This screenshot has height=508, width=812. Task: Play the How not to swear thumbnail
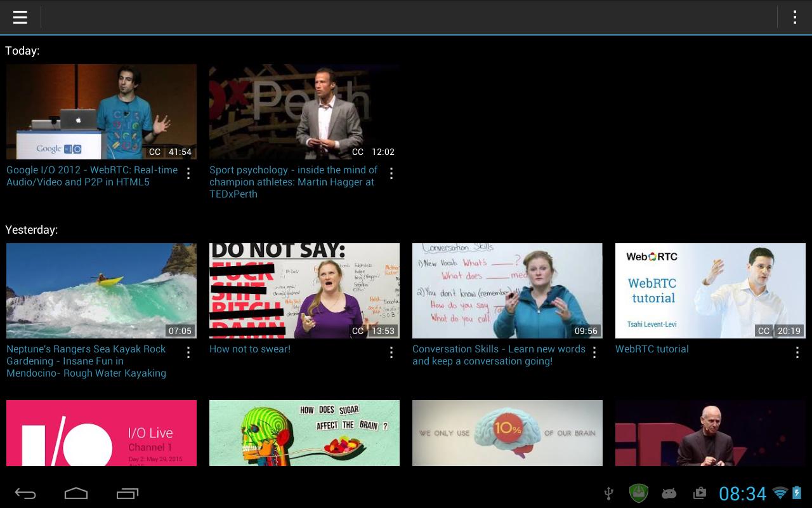[x=304, y=290]
